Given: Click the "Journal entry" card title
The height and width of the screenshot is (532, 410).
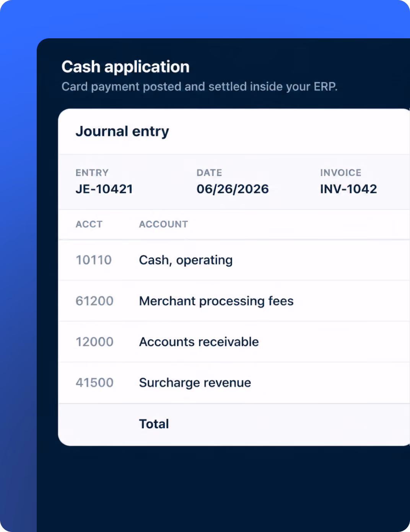Looking at the screenshot, I should [x=122, y=131].
